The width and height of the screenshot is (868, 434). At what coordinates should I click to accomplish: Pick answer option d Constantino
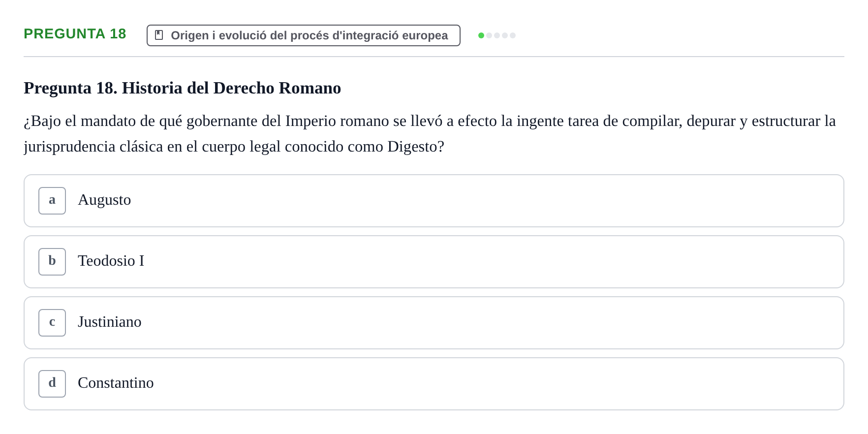(434, 384)
